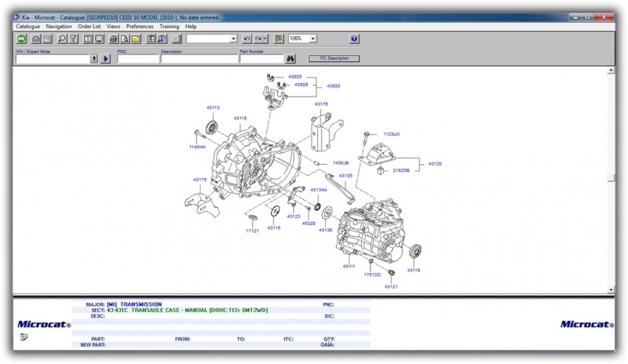Click the diagram scrollbar down arrow
Image resolution: width=628 pixels, height=364 pixels.
(x=611, y=289)
